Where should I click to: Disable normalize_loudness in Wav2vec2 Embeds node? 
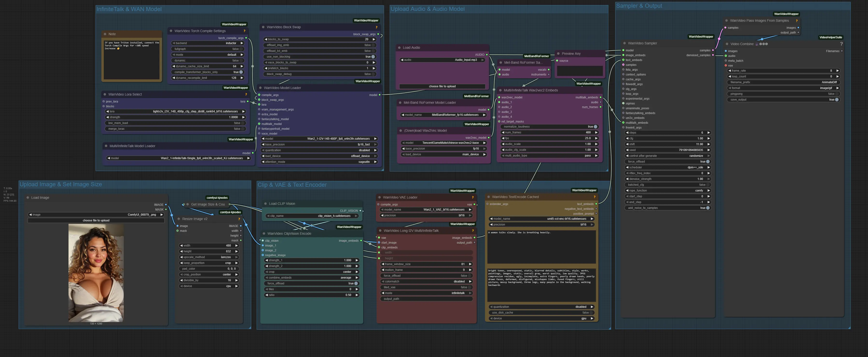(x=595, y=127)
